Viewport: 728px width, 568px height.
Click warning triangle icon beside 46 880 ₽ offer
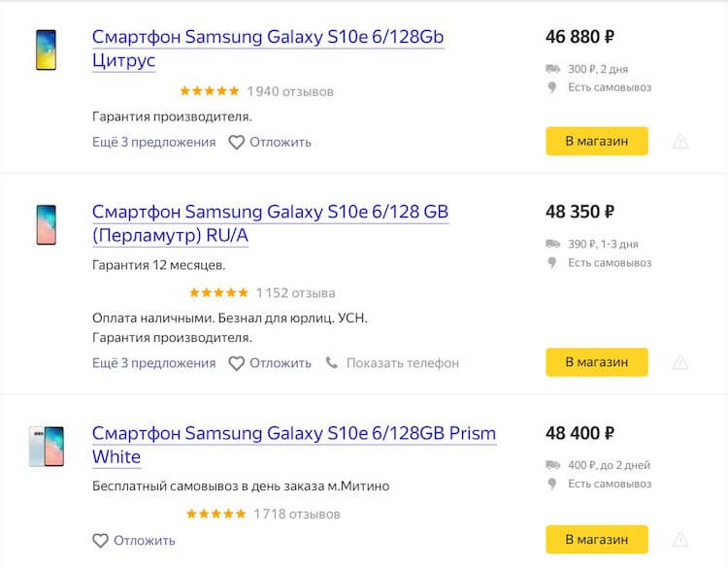pyautogui.click(x=680, y=142)
